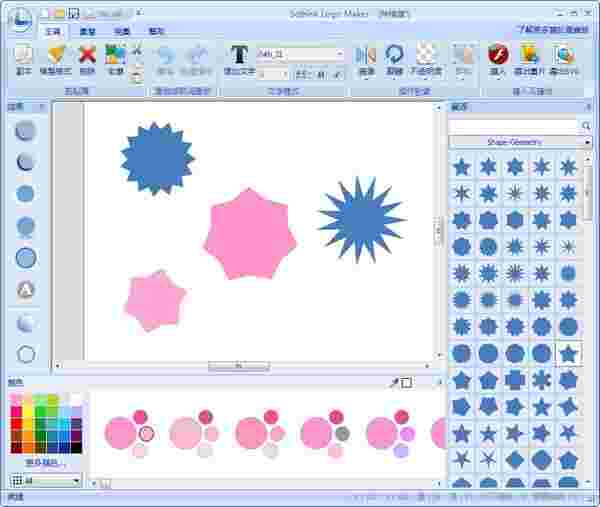The image size is (600, 507).
Task: Click the shape library search input field
Action: [514, 126]
